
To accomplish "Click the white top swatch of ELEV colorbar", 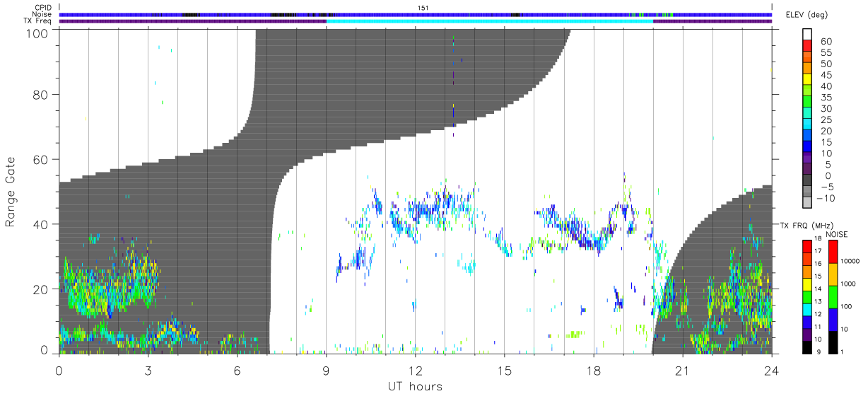I will tap(808, 35).
